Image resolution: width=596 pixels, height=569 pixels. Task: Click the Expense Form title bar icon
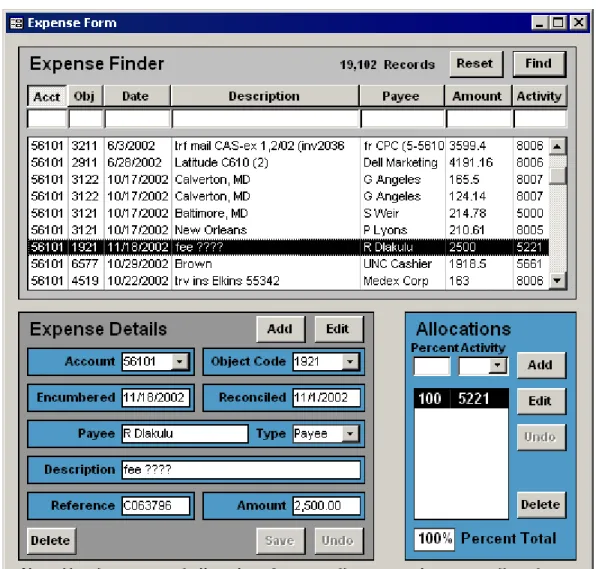[x=17, y=23]
